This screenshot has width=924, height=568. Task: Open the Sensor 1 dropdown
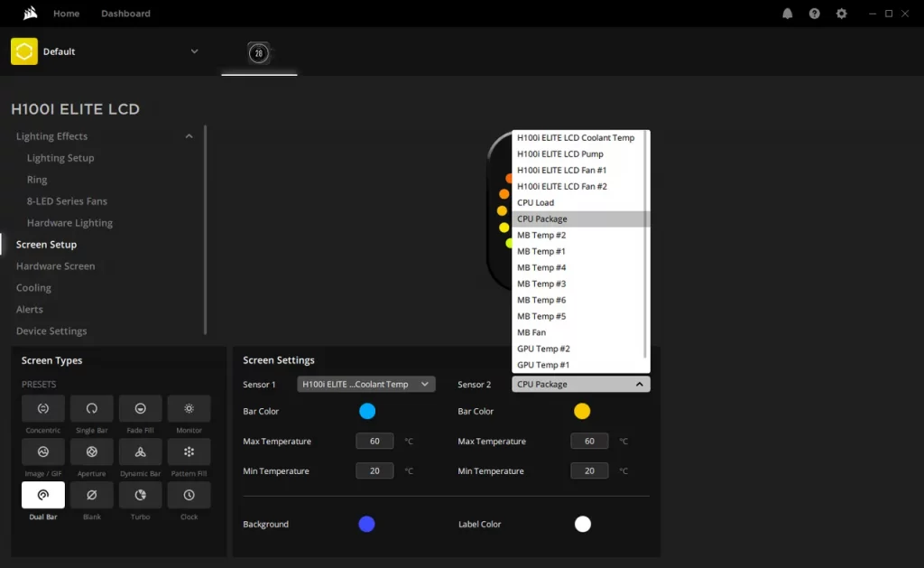click(366, 384)
